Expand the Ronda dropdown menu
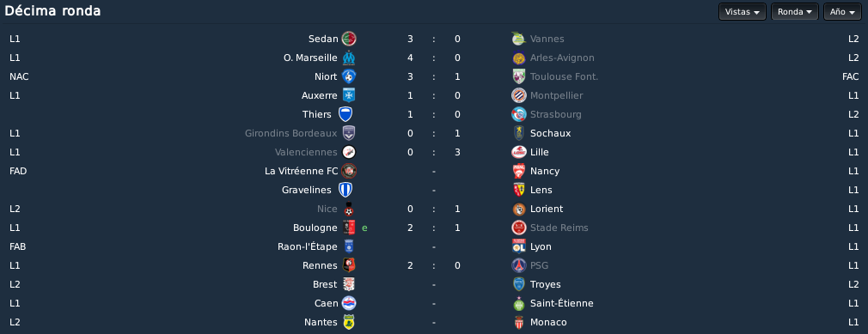The height and width of the screenshot is (334, 868). pos(795,12)
